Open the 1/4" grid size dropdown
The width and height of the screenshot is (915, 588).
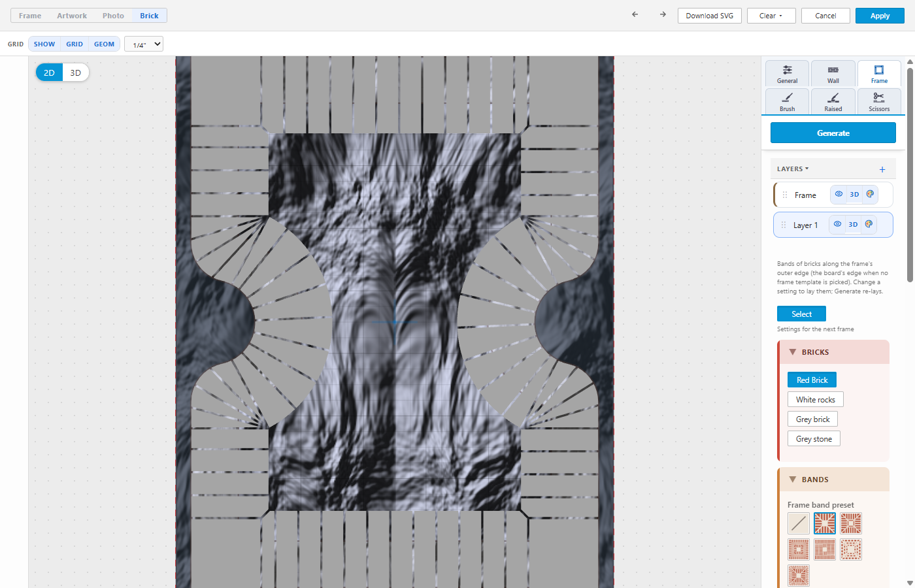(x=144, y=44)
